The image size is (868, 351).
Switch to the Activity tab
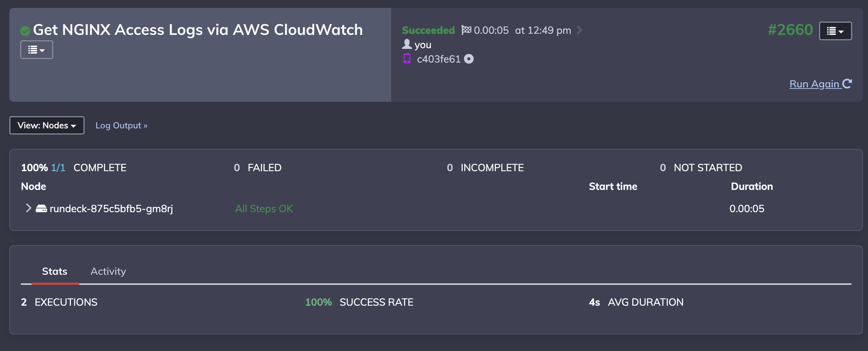(x=108, y=271)
